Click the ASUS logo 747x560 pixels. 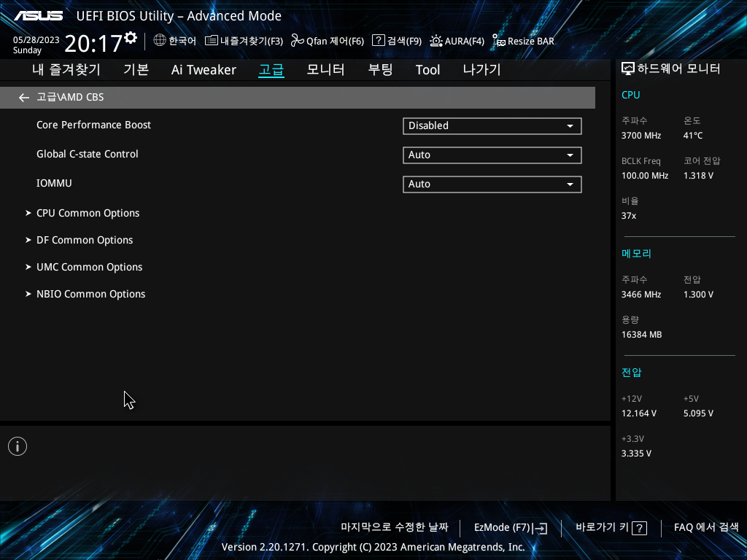pos(38,16)
